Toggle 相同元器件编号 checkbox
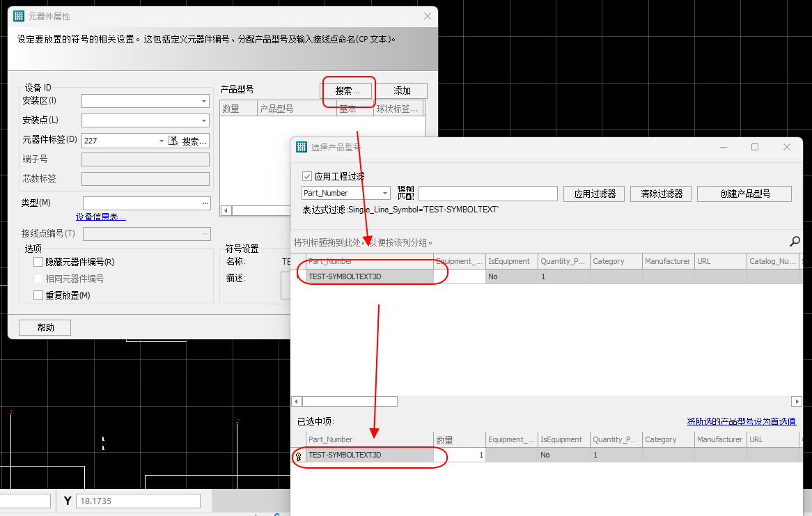Image resolution: width=812 pixels, height=516 pixels. [38, 279]
